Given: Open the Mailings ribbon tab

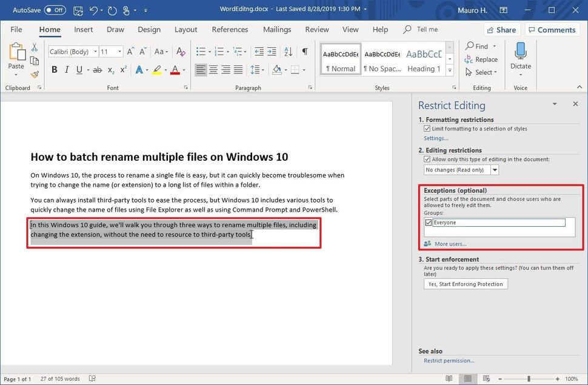Looking at the screenshot, I should (x=277, y=29).
